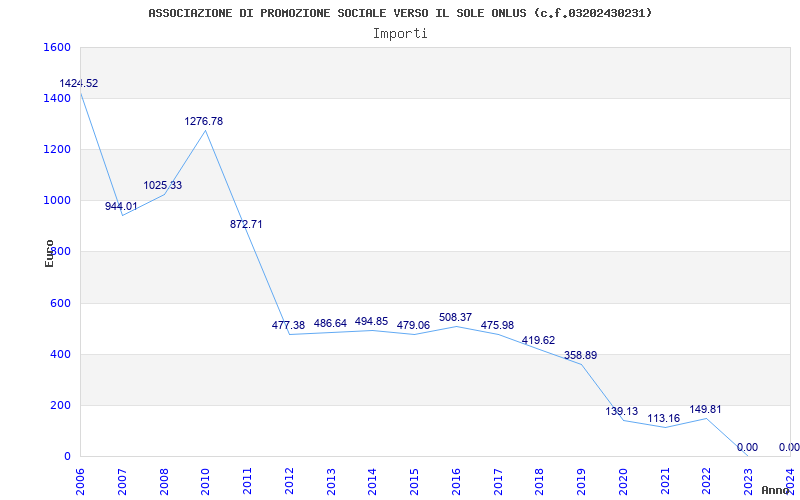Viewport: 800px width, 500px height.
Task: Click the 2021 x-axis year label
Action: pos(665,481)
